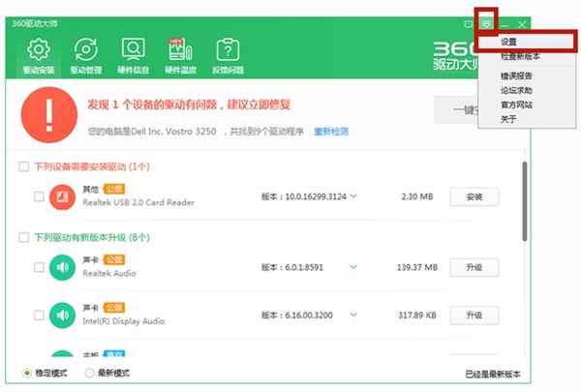Select the 稳定模式 radio button
The image size is (581, 392).
27,373
